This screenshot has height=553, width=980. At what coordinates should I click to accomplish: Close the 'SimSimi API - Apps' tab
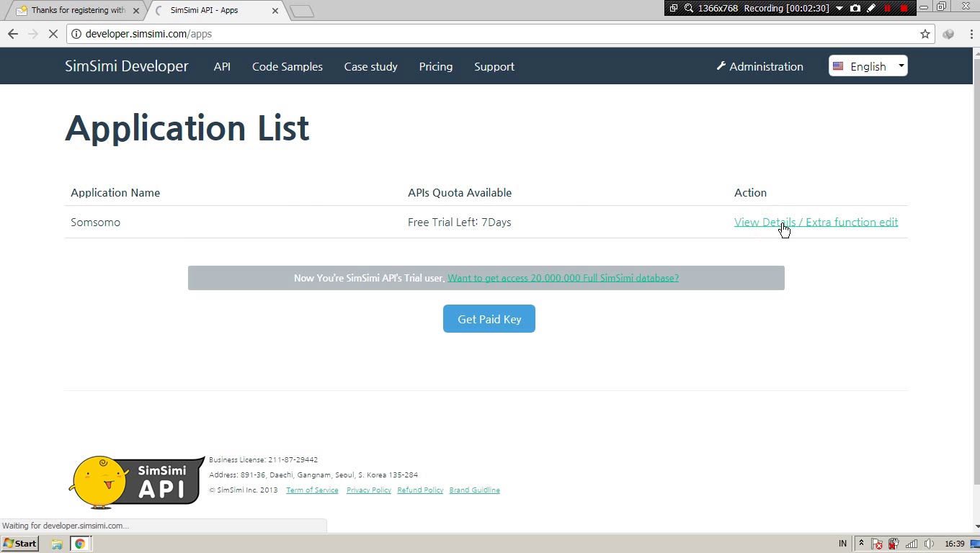pos(275,11)
